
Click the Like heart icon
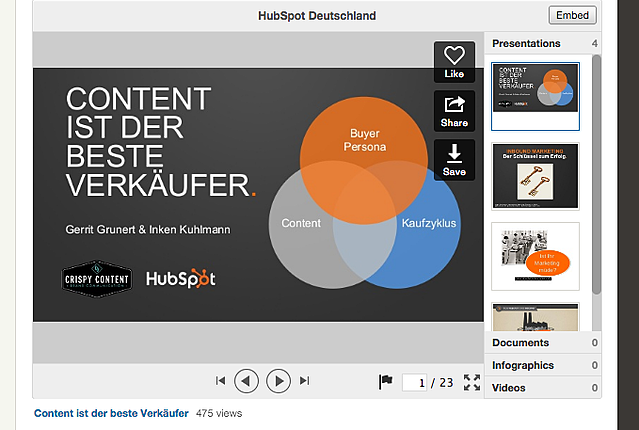pos(454,62)
